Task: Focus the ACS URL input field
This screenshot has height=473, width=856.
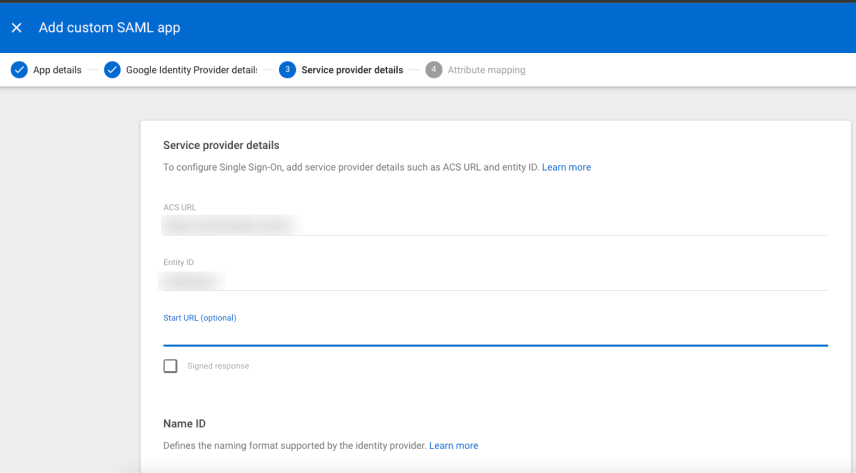Action: [495, 225]
